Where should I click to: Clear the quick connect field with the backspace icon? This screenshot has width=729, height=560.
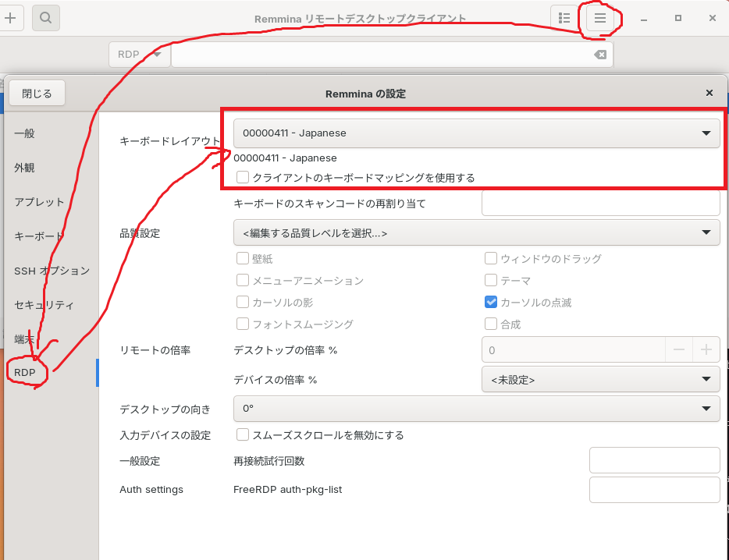pos(600,55)
